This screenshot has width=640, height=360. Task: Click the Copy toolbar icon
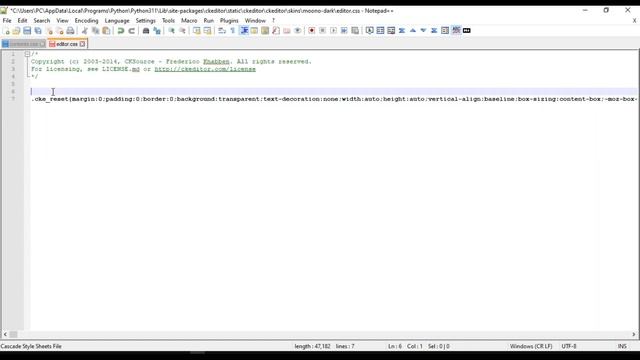point(96,31)
